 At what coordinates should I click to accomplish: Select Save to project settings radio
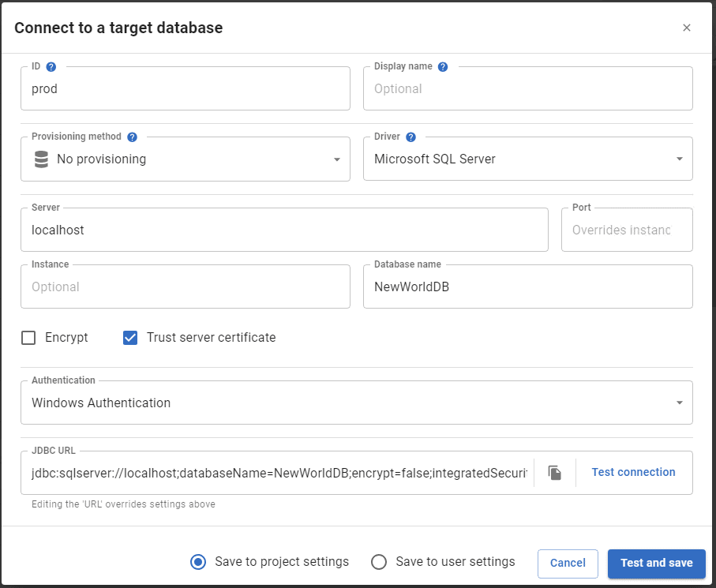[x=197, y=562]
